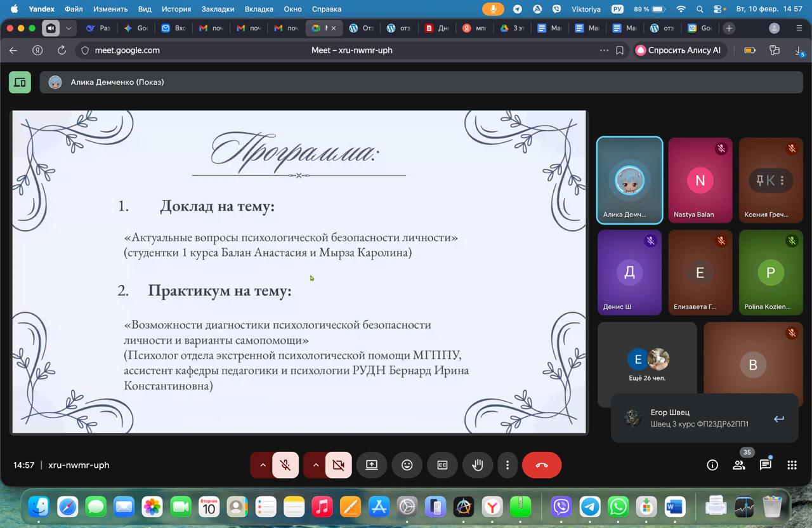This screenshot has height=528, width=812.
Task: Unmute the microphone in Meet
Action: click(285, 465)
